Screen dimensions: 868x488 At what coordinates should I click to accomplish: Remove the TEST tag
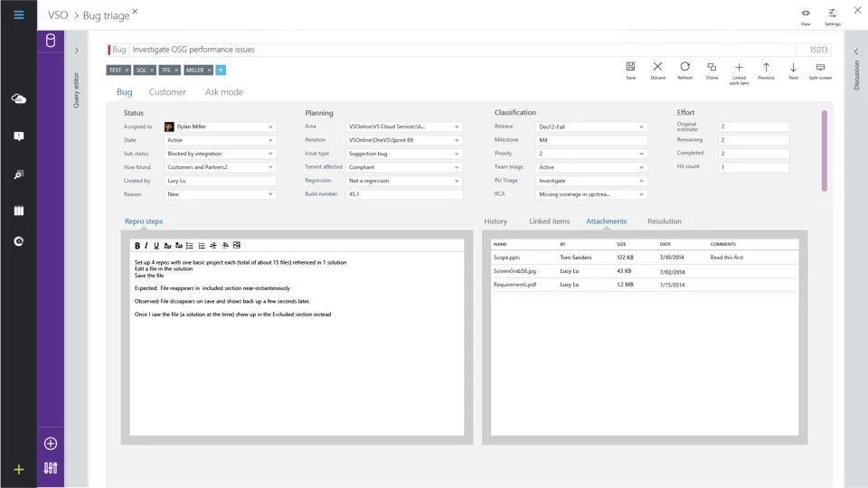point(127,70)
